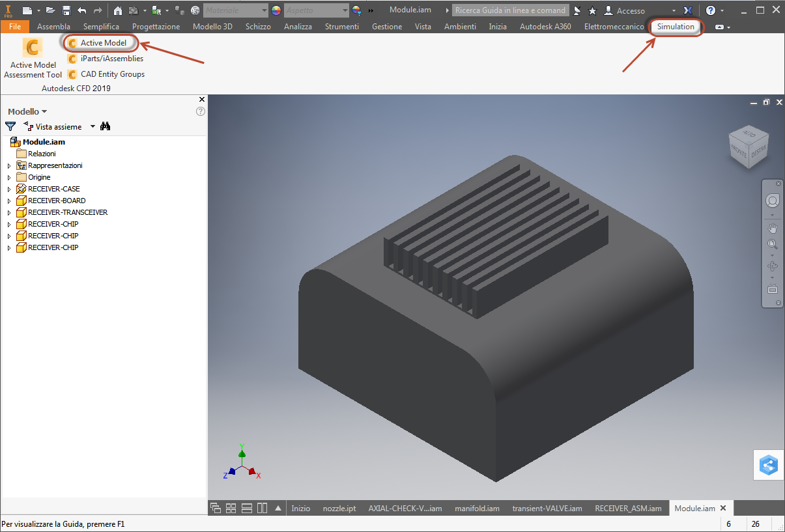The width and height of the screenshot is (785, 532).
Task: Select Module.iam root node
Action: (x=38, y=142)
